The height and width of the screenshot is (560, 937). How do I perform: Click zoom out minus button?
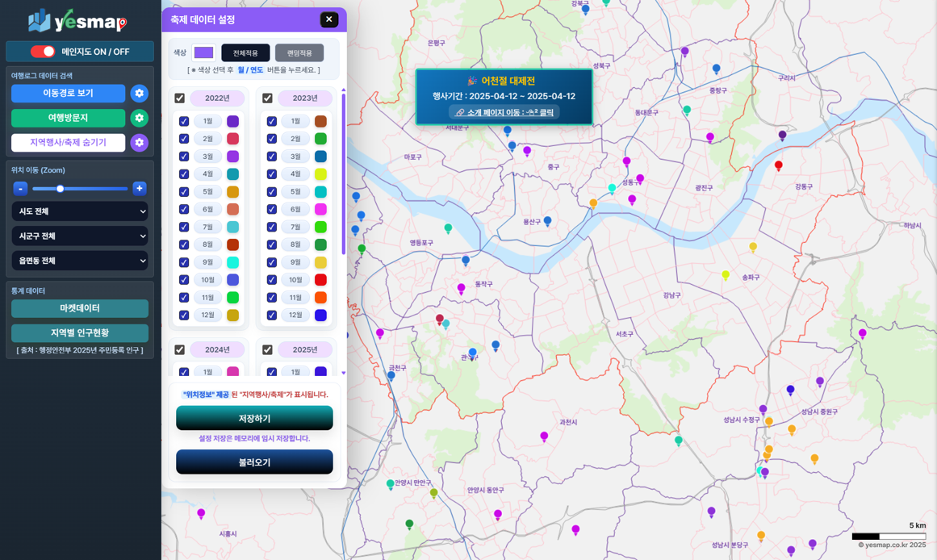click(x=20, y=188)
